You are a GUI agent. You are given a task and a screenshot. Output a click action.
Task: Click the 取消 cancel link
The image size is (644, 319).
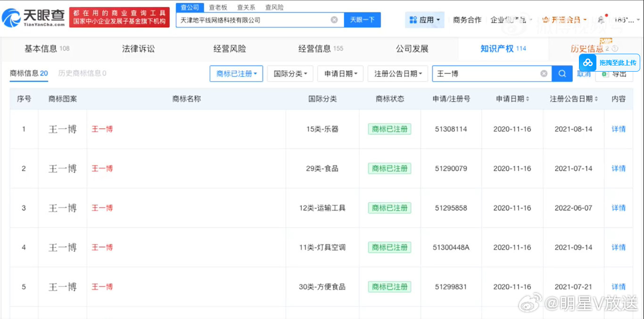point(584,74)
